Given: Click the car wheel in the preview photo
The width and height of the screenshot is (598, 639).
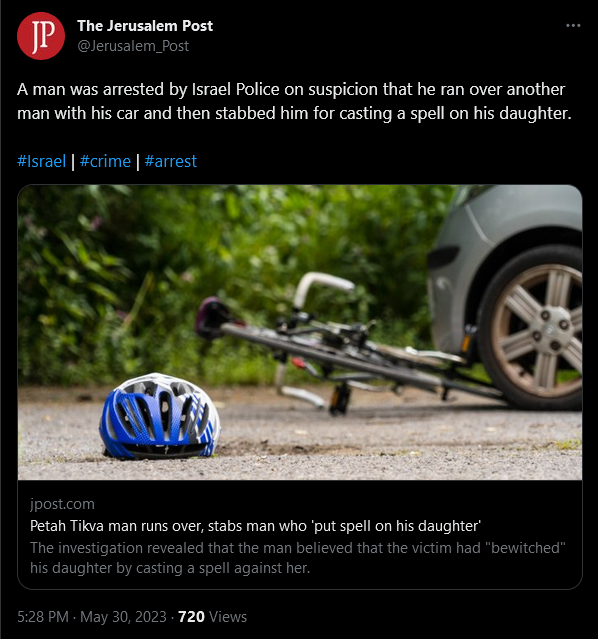Looking at the screenshot, I should pos(534,328).
